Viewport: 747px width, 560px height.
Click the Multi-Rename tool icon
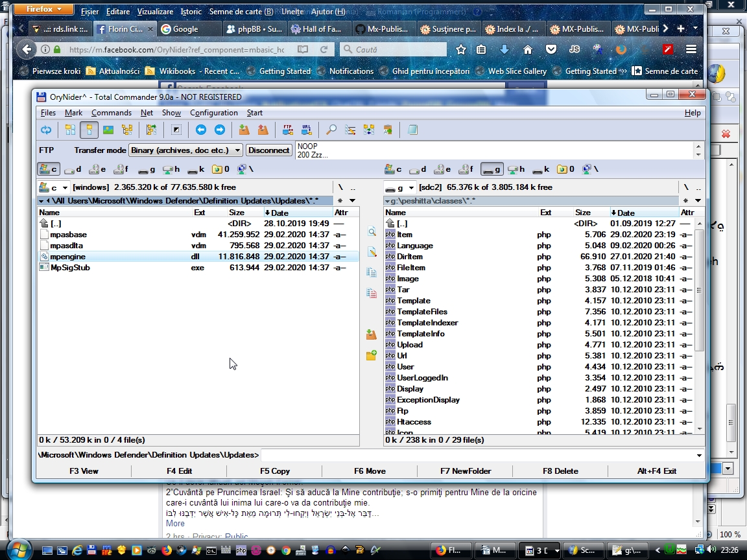[350, 130]
